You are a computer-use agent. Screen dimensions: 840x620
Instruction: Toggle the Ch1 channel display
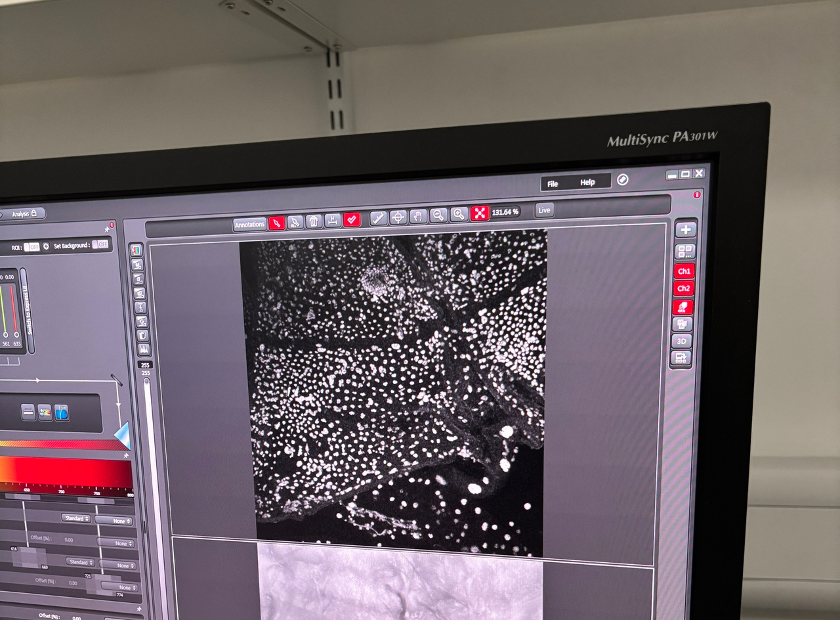click(684, 271)
